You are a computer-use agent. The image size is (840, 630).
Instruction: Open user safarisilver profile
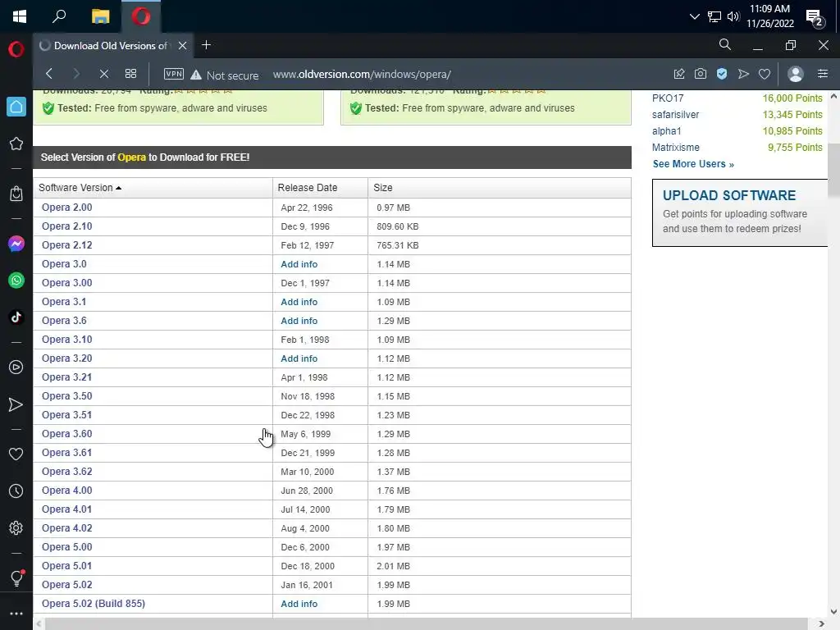pos(675,115)
